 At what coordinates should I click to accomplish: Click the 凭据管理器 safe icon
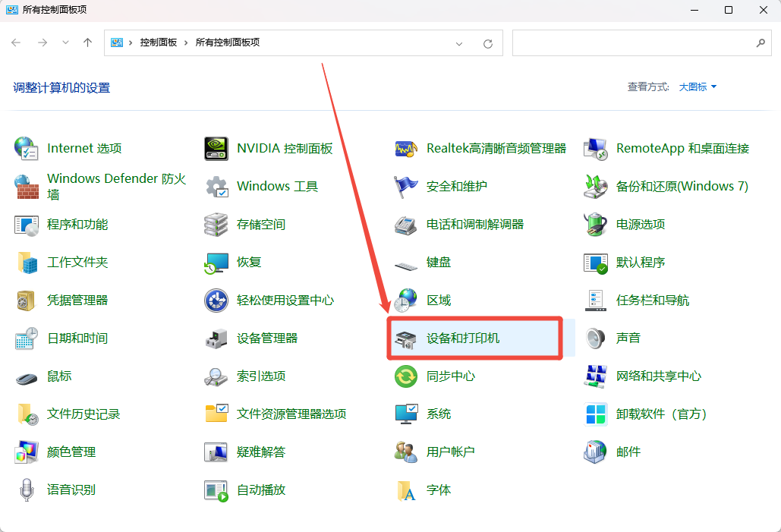27,301
